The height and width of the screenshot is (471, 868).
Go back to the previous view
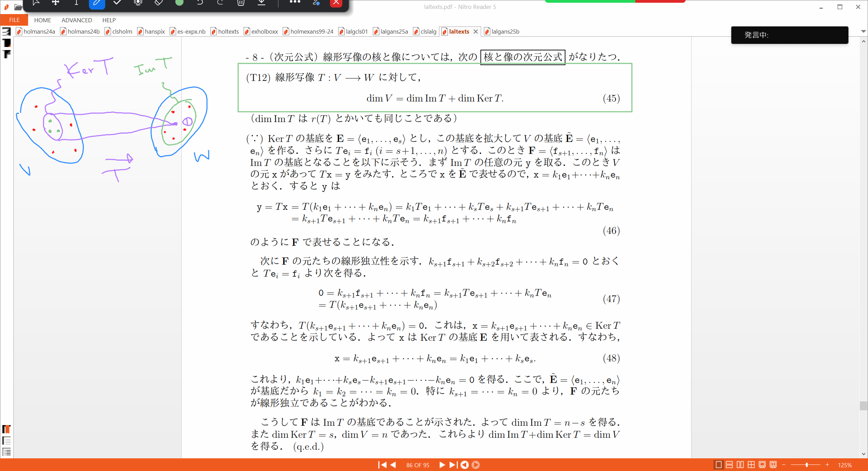pyautogui.click(x=465, y=465)
